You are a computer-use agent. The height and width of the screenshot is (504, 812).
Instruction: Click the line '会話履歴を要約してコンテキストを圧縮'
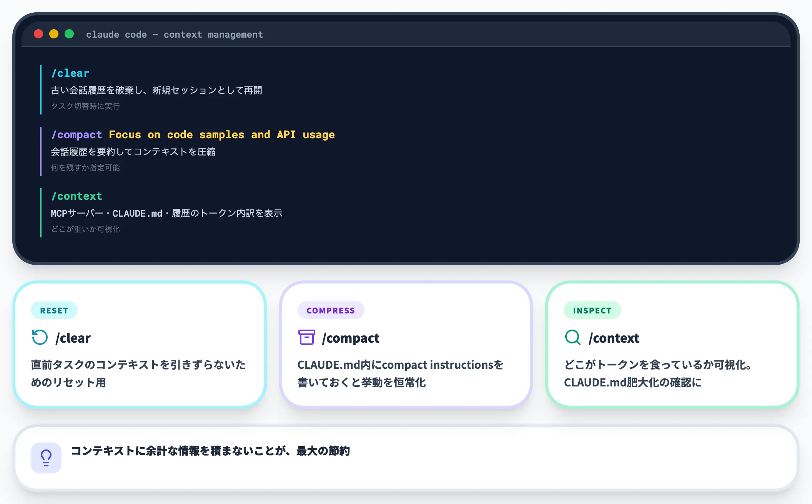tap(133, 152)
